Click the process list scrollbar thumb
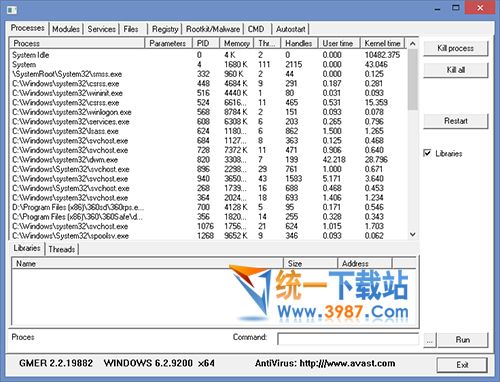The width and height of the screenshot is (500, 382). [412, 79]
